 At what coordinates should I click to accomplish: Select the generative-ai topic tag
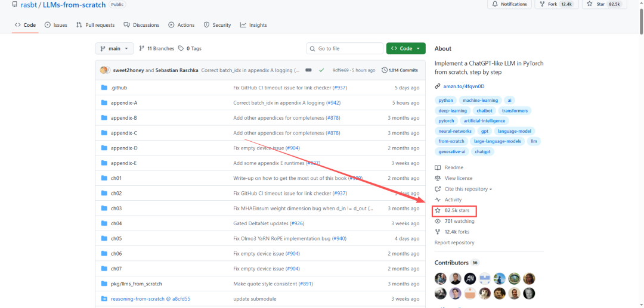[451, 151]
